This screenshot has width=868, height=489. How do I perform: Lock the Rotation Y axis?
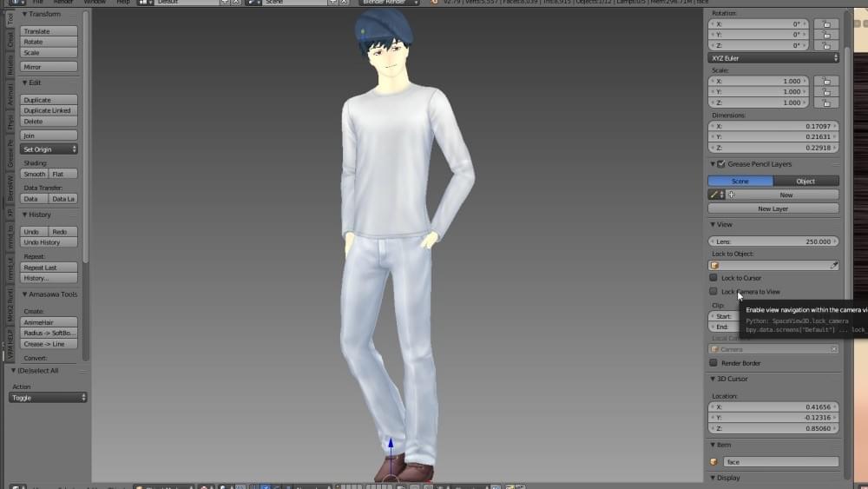pyautogui.click(x=826, y=35)
